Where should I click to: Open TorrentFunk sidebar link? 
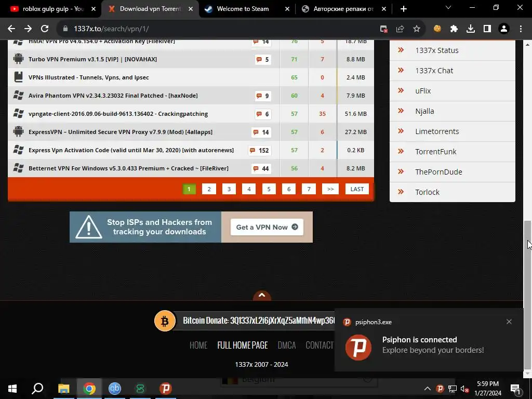436,152
